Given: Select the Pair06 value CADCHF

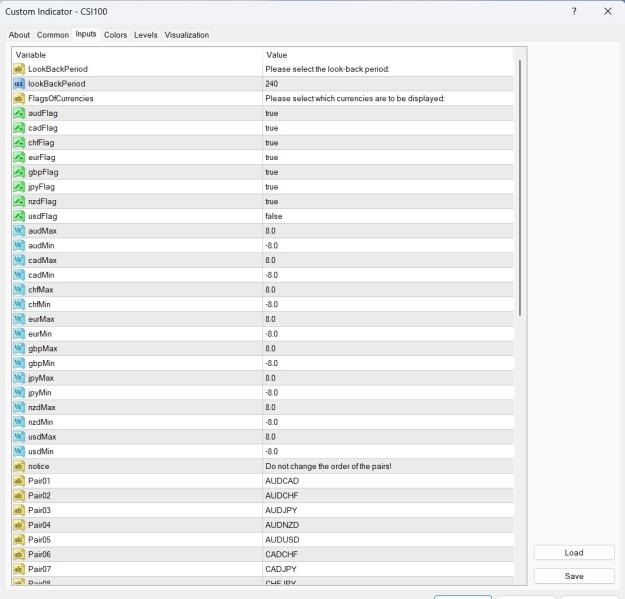Looking at the screenshot, I should point(282,555).
